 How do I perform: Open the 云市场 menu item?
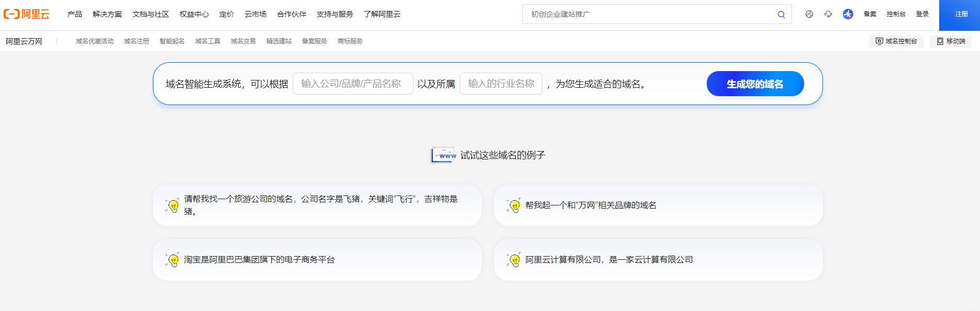[255, 14]
